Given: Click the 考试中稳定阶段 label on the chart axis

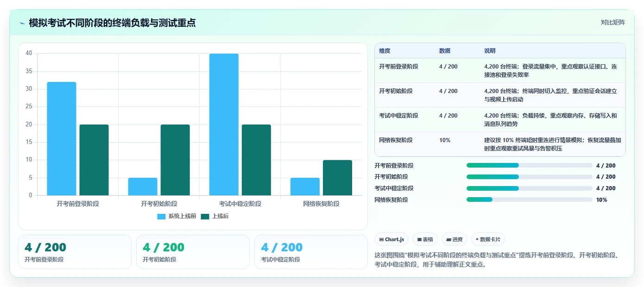Looking at the screenshot, I should [240, 204].
